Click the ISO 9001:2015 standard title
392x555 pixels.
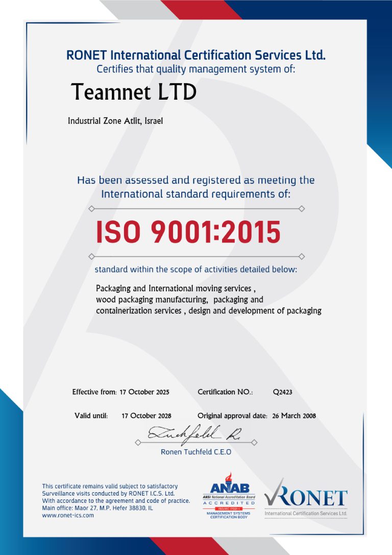pos(188,233)
